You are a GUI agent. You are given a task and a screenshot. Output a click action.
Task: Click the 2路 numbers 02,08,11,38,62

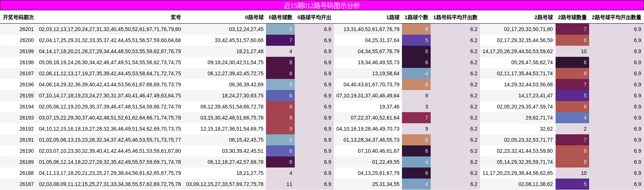536,184
